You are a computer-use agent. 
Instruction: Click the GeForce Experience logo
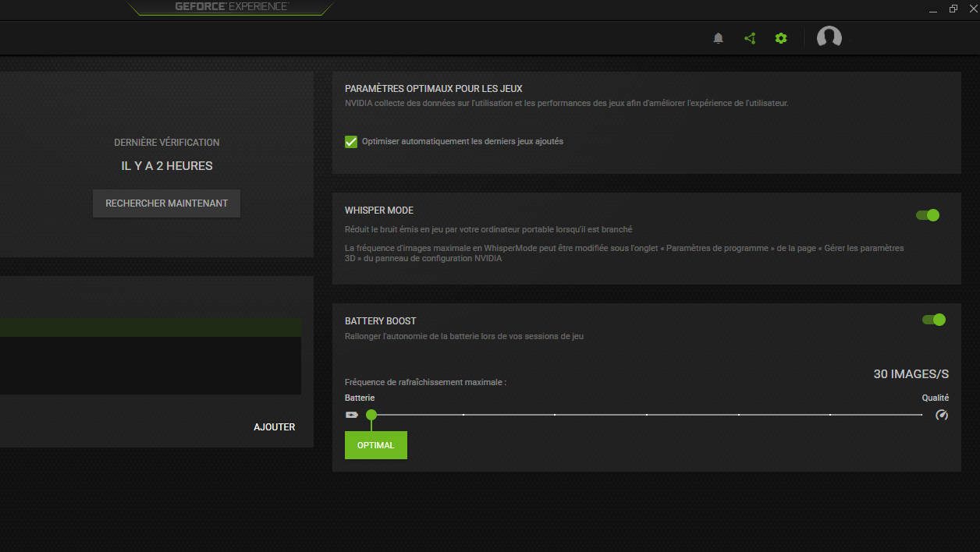pos(231,7)
